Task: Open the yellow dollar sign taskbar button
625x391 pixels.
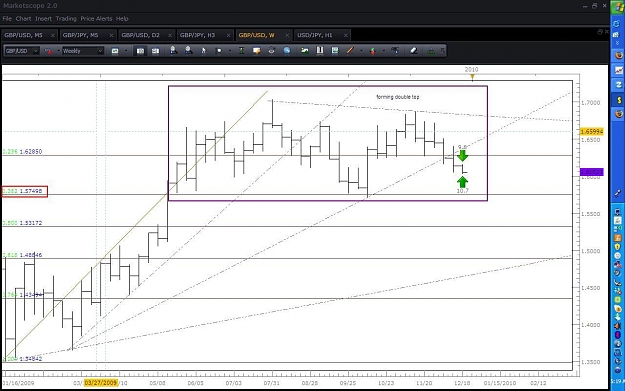Action: click(618, 100)
